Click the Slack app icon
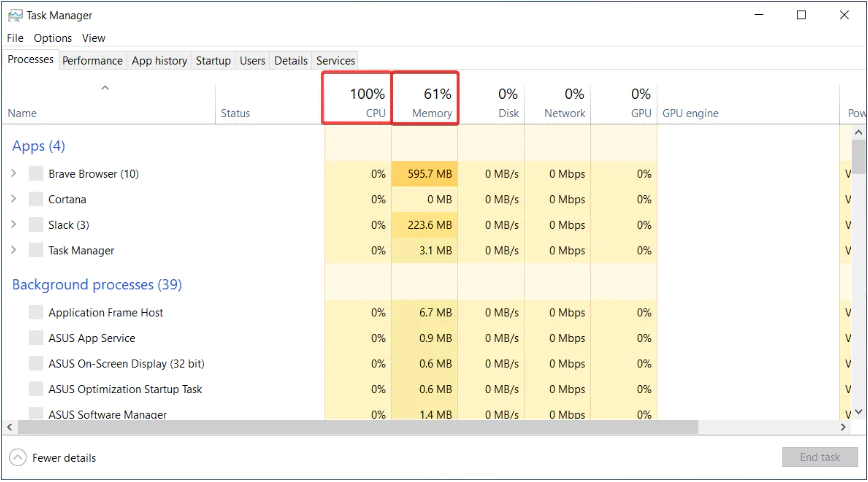Viewport: 868px width, 482px height. pyautogui.click(x=36, y=225)
